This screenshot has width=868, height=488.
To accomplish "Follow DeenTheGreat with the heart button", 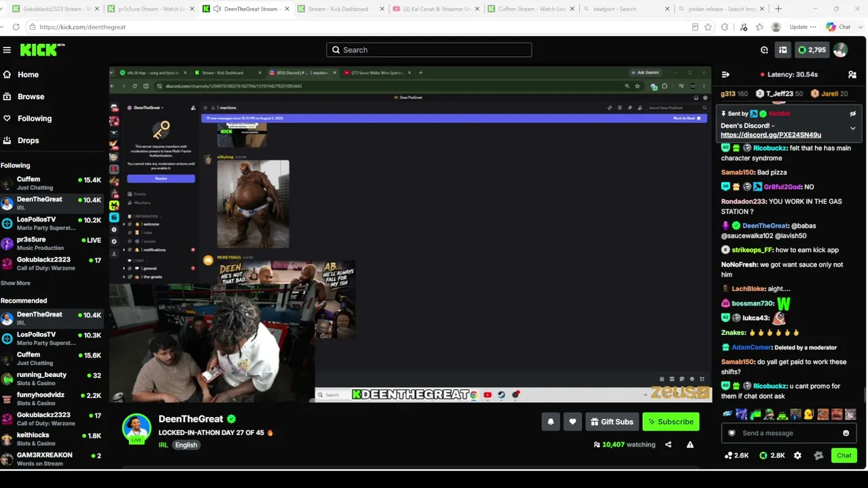I will (x=572, y=422).
